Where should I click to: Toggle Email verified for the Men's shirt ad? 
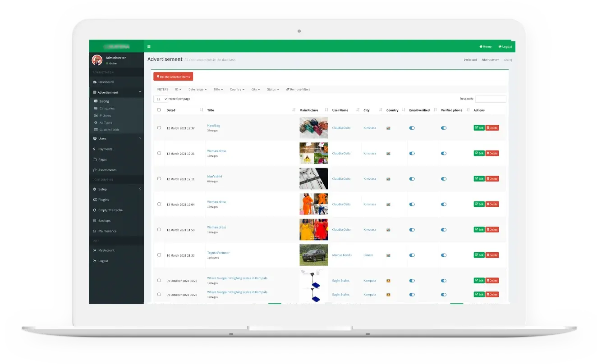(412, 179)
